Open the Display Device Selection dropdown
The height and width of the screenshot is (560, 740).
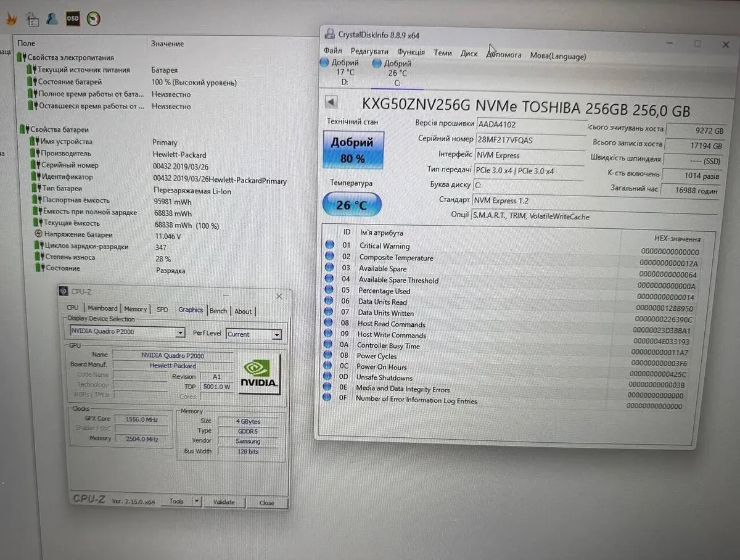click(180, 333)
